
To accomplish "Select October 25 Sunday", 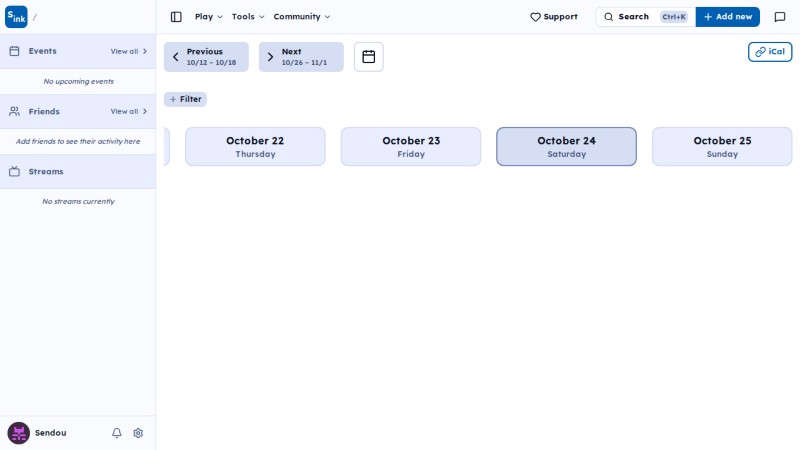I will [x=722, y=146].
